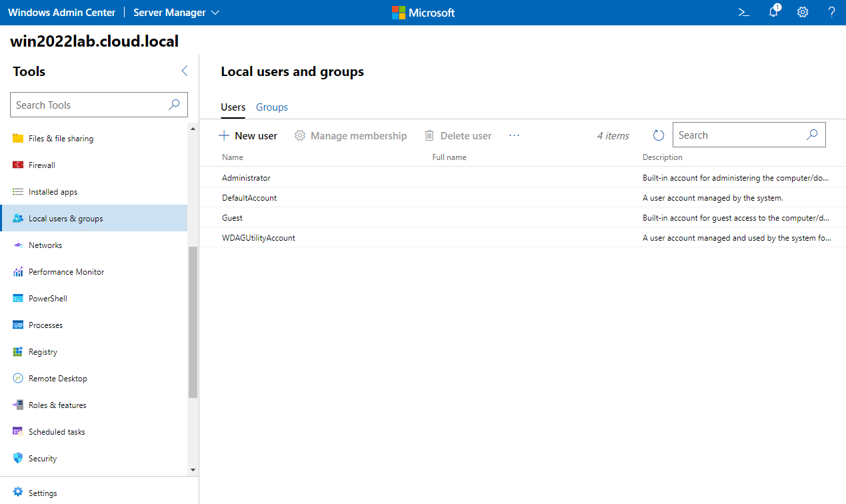Image resolution: width=846 pixels, height=504 pixels.
Task: Select the Guest user row
Action: click(x=523, y=218)
